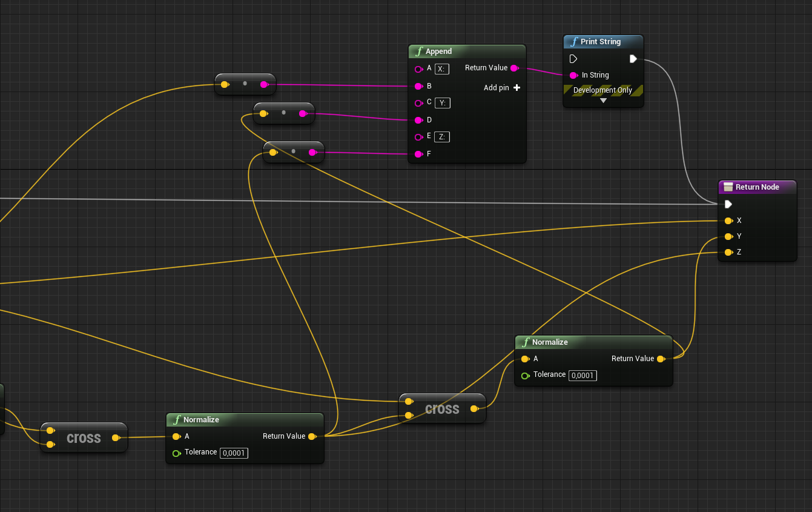Select the right cross node by its label
This screenshot has height=512, width=812.
coord(442,409)
